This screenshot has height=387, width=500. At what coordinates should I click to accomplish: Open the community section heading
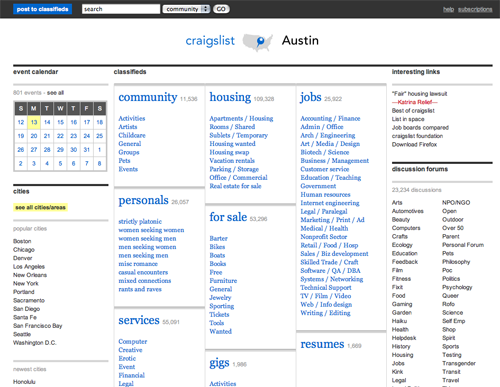(148, 97)
